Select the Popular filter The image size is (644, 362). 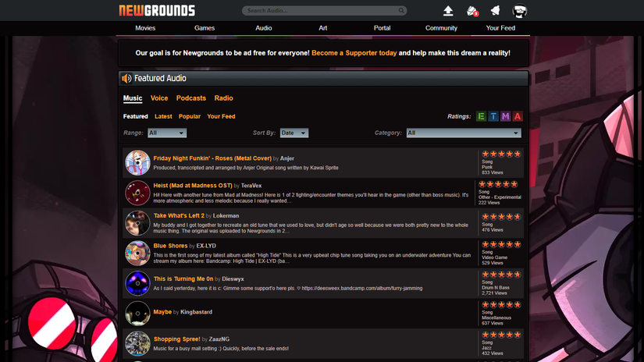(x=190, y=116)
